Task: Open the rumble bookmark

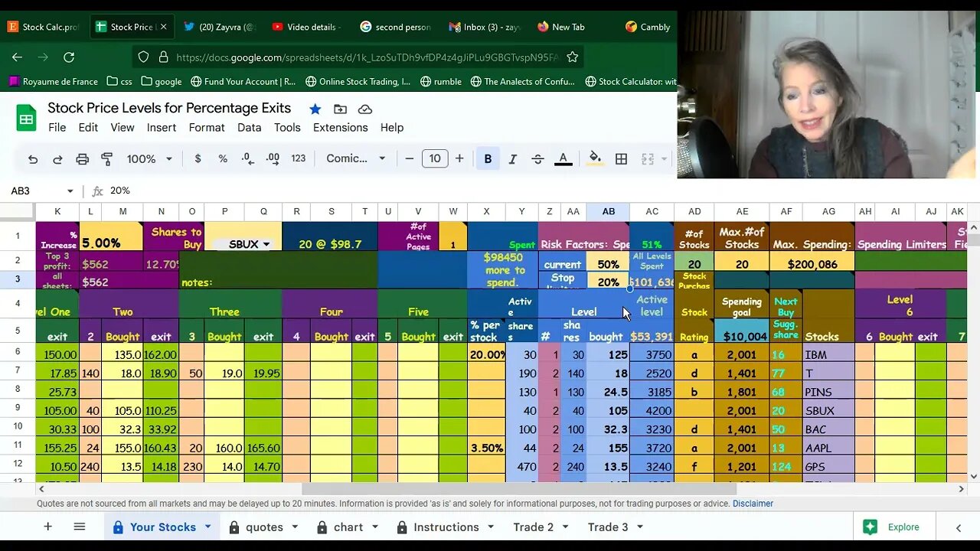Action: pos(441,81)
